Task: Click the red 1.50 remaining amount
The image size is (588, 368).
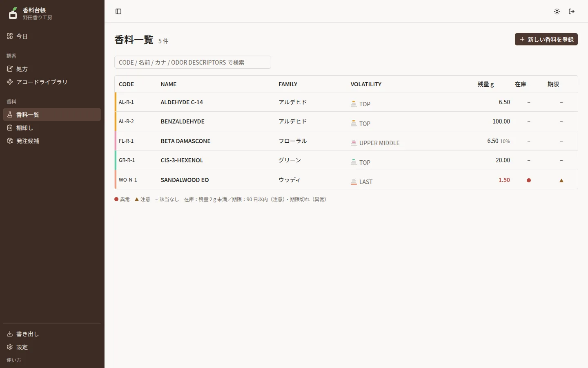Action: coord(504,180)
